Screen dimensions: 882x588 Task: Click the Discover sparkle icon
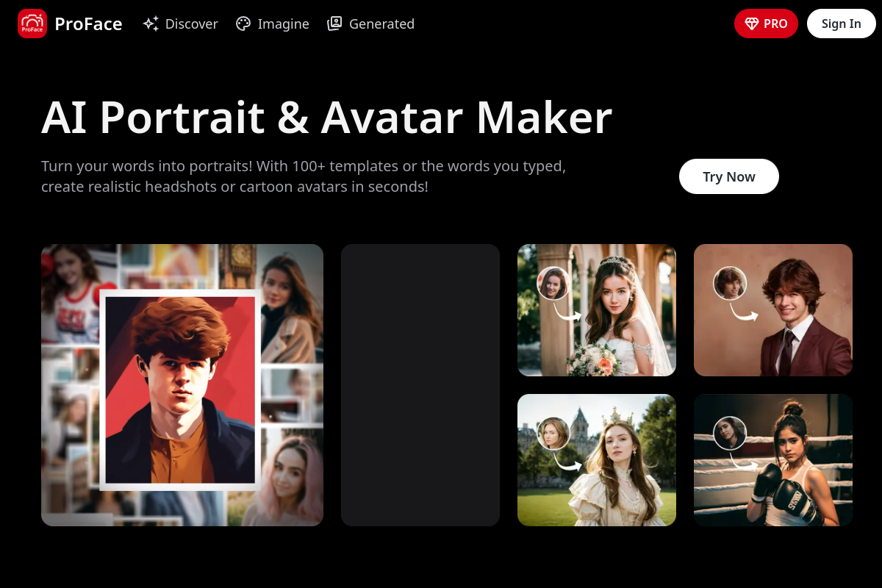click(151, 24)
